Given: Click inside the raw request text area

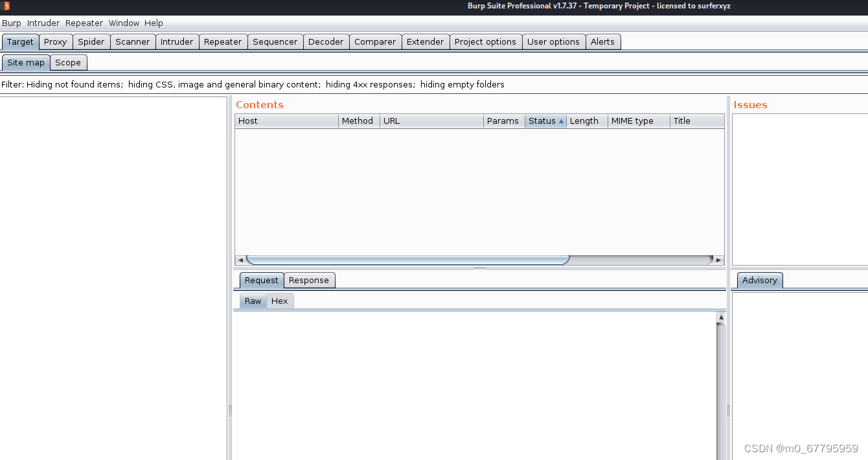Looking at the screenshot, I should (474, 386).
